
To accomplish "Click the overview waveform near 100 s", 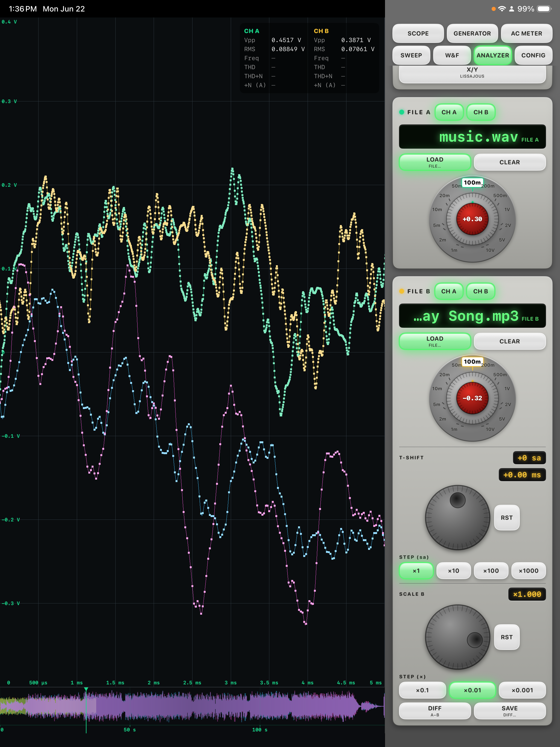I will 259,706.
